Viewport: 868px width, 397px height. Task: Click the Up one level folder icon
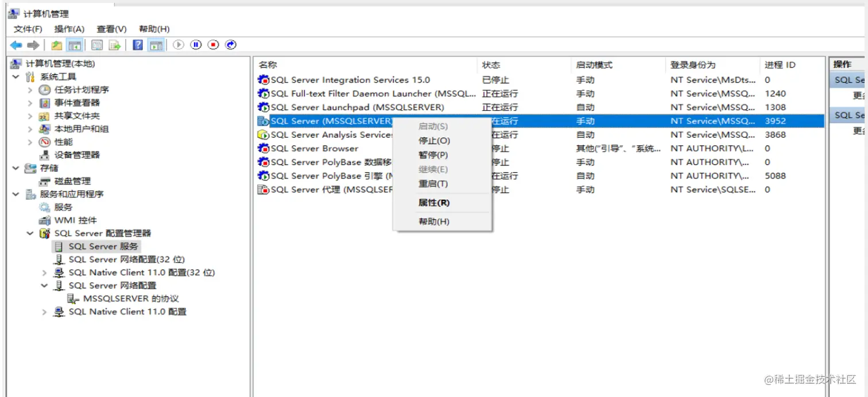point(56,45)
